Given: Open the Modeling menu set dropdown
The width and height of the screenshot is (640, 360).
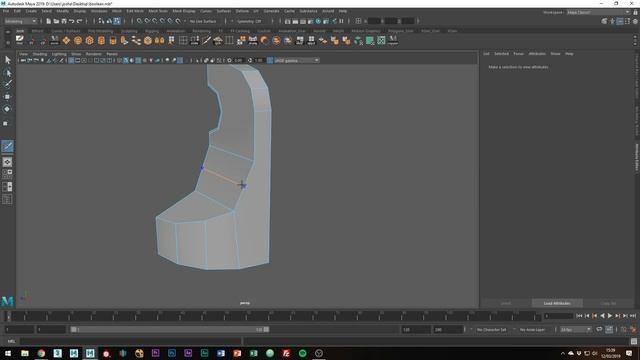Looking at the screenshot, I should pos(20,21).
